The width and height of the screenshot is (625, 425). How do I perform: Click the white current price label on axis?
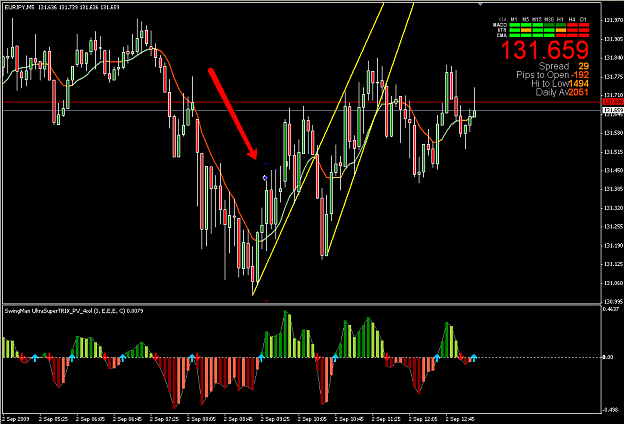tap(613, 110)
